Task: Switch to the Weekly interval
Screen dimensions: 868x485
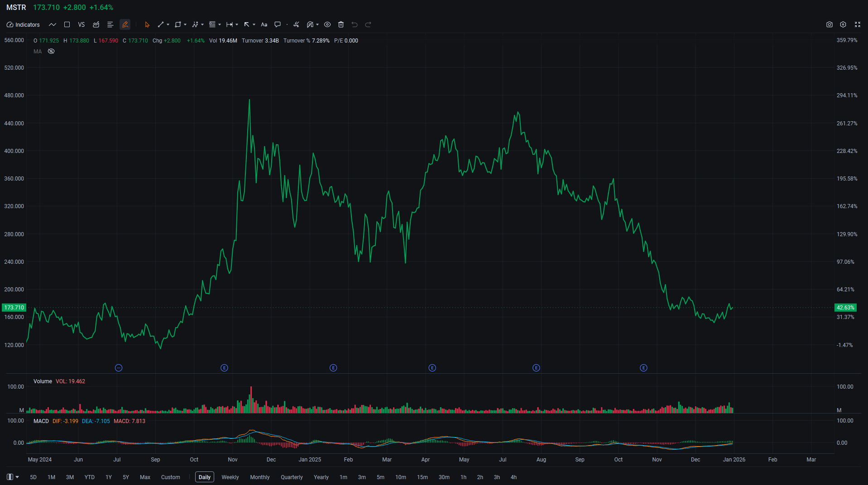Action: click(230, 477)
